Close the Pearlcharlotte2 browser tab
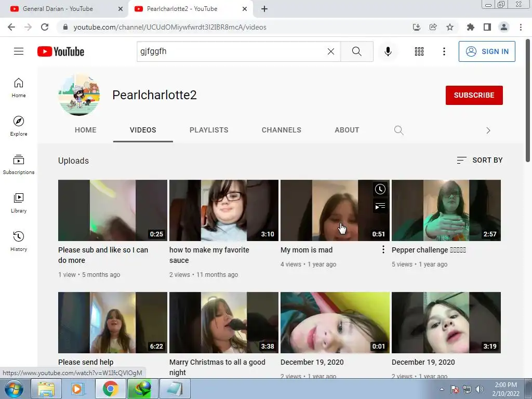Viewport: 532px width, 399px height. (245, 9)
